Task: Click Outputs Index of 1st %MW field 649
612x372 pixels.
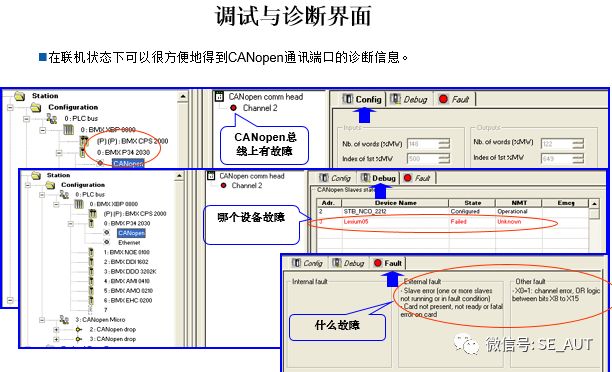Action: point(556,158)
